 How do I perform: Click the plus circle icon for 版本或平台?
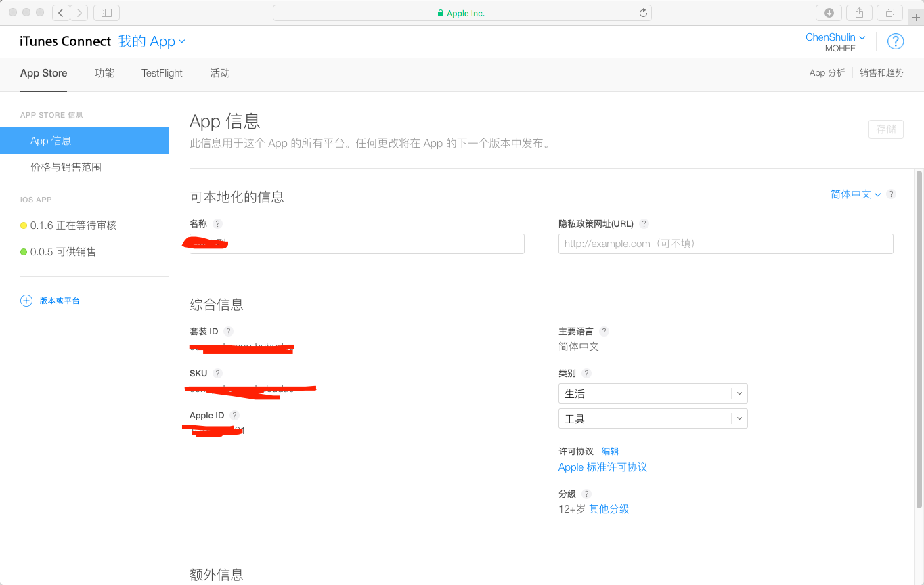pyautogui.click(x=26, y=301)
